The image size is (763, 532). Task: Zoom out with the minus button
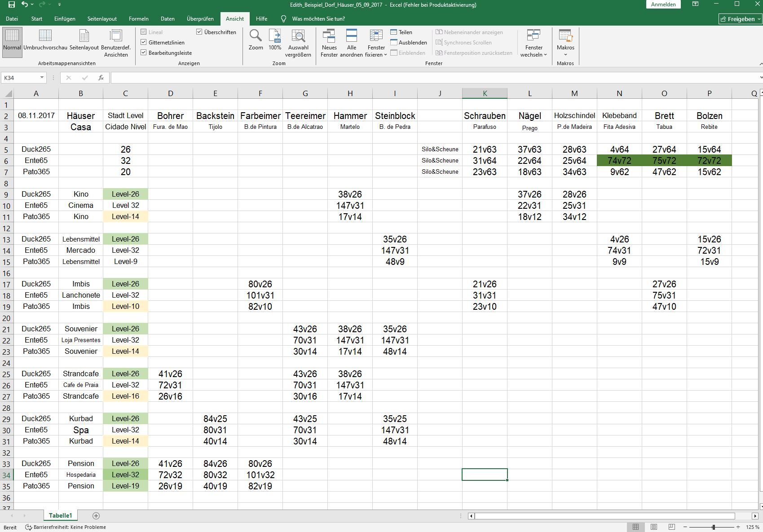(x=685, y=527)
